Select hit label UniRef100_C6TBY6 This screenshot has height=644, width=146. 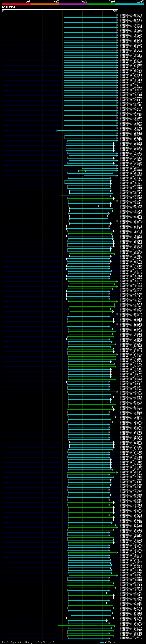point(131,50)
